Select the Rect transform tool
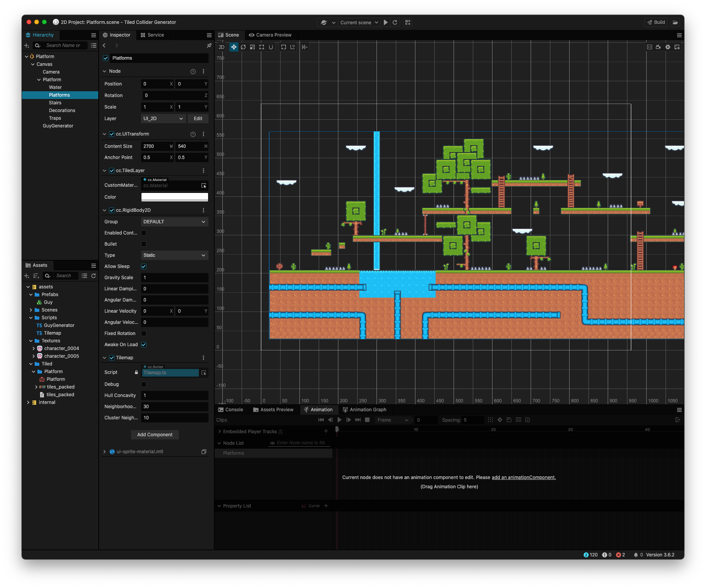The width and height of the screenshot is (706, 588). 262,47
